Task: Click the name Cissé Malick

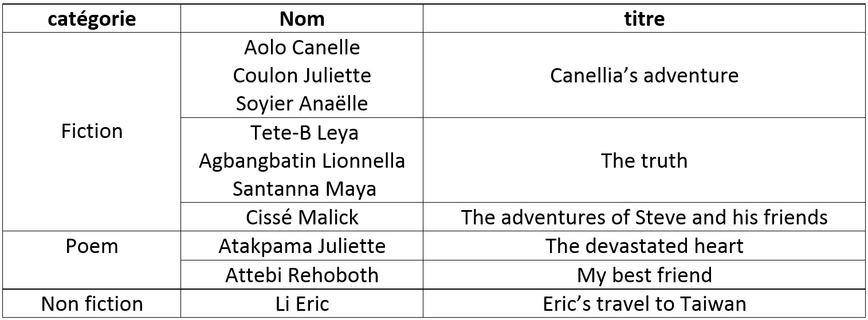Action: pyautogui.click(x=302, y=217)
